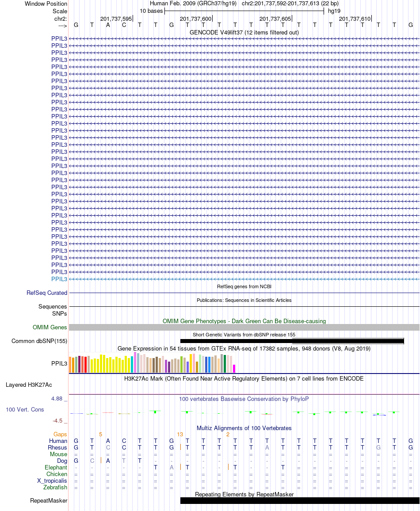Open Gene Expression in 54 tissues GTEx title
This screenshot has width=420, height=511.
[244, 348]
